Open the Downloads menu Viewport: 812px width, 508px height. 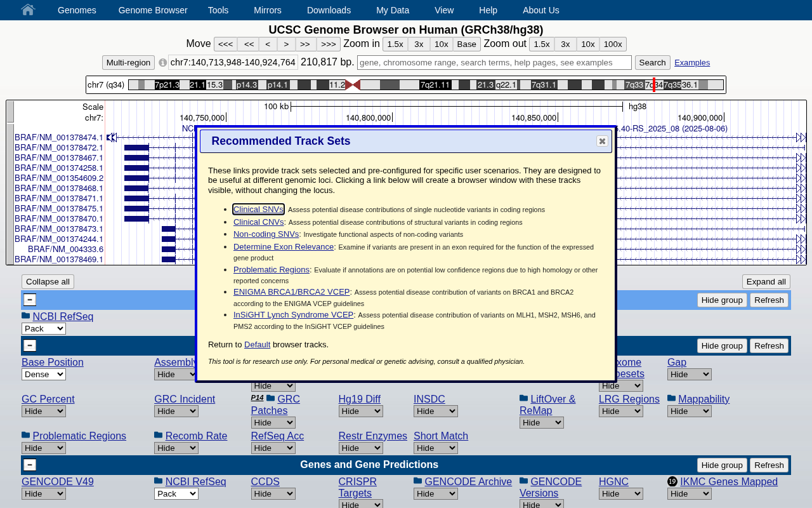click(329, 10)
